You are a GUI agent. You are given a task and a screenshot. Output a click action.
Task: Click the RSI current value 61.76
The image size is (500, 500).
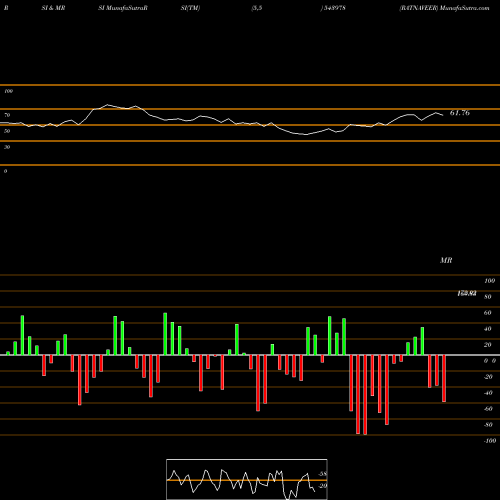tap(460, 113)
